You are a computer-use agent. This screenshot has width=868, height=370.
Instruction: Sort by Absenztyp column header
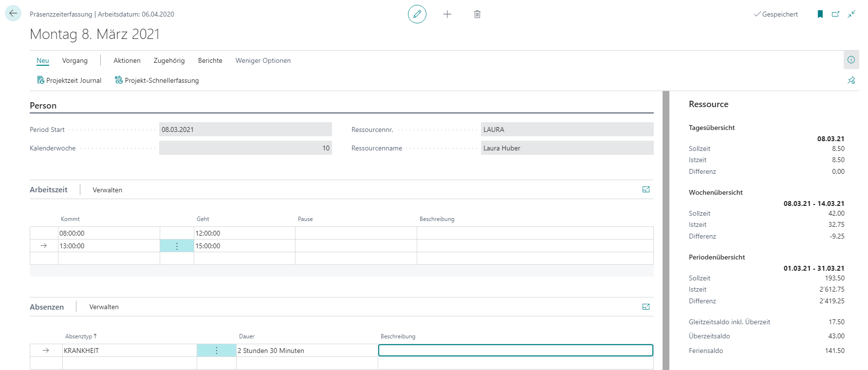point(81,336)
